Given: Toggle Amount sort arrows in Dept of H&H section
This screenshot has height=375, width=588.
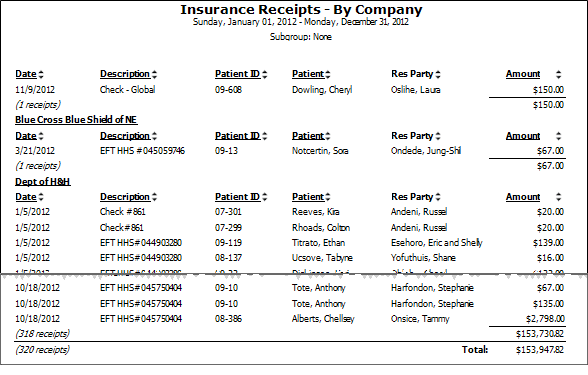Looking at the screenshot, I should coord(558,197).
